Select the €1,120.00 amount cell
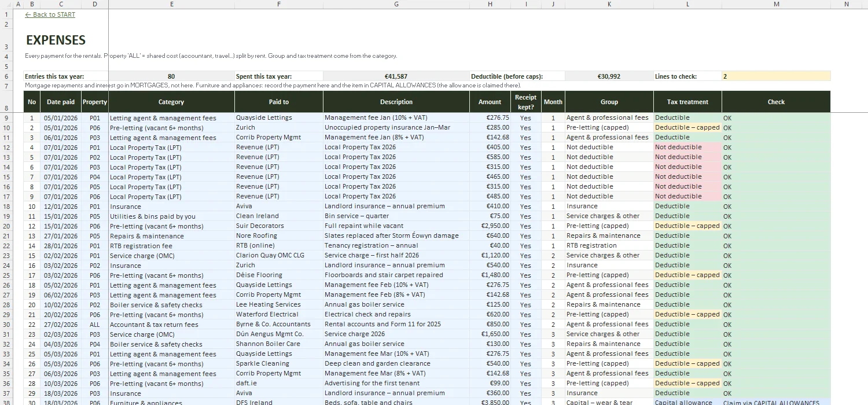 (490, 255)
